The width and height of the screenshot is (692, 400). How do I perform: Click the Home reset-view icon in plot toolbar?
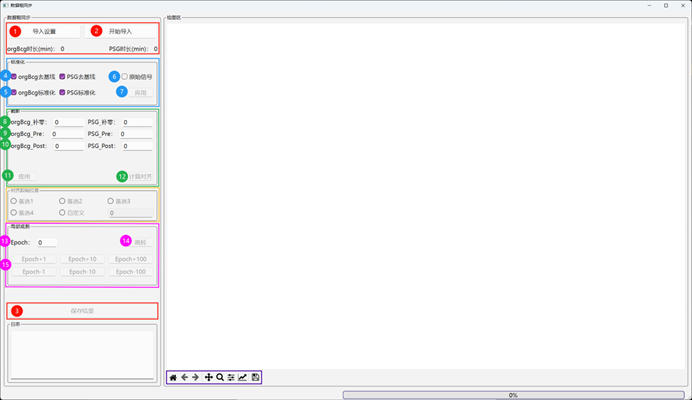tap(173, 377)
